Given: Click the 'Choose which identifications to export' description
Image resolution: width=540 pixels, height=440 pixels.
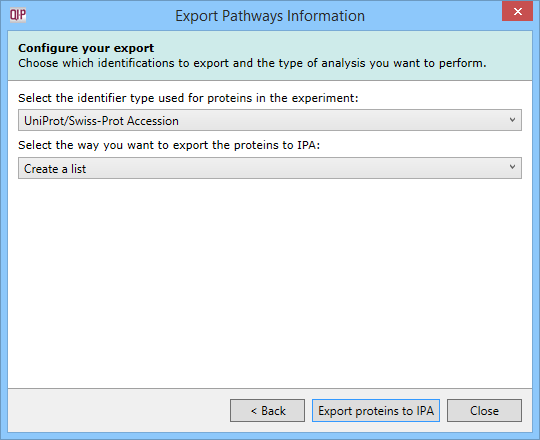Looking at the screenshot, I should click(252, 63).
